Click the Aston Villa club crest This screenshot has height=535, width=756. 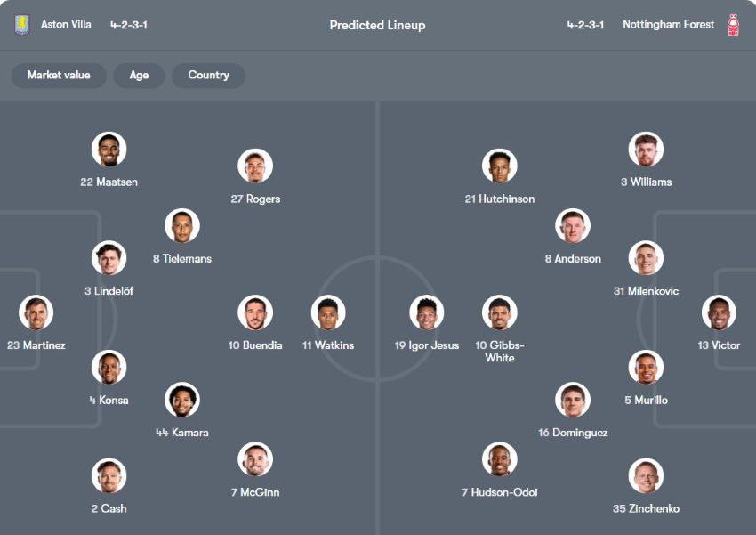coord(21,25)
